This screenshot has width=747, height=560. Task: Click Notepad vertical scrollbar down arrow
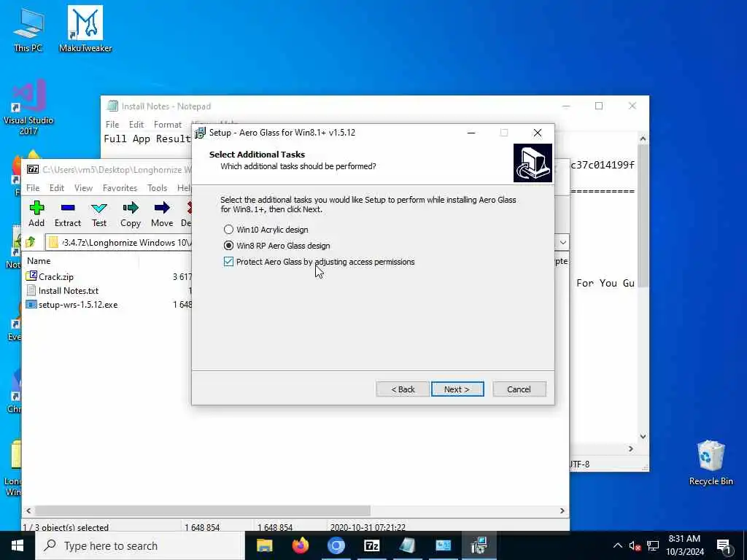[x=643, y=436]
